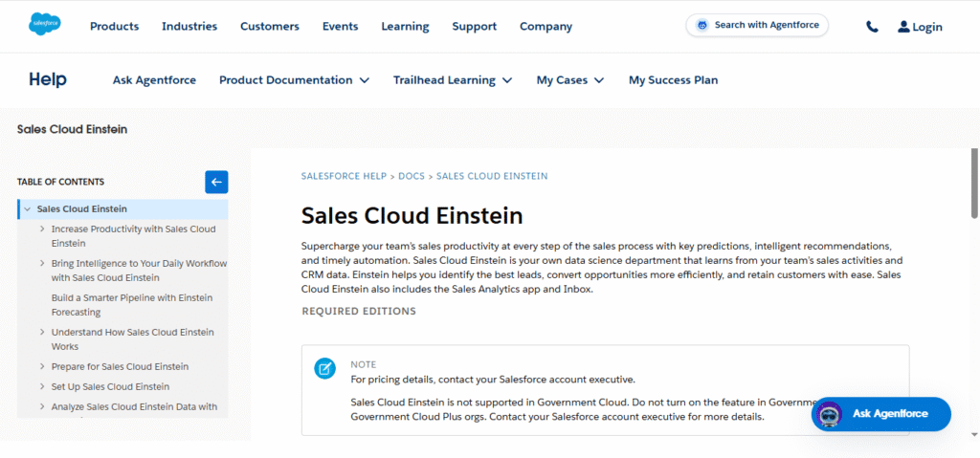This screenshot has height=458, width=980.
Task: Expand the Set Up Sales Cloud Einstein item
Action: (x=42, y=387)
